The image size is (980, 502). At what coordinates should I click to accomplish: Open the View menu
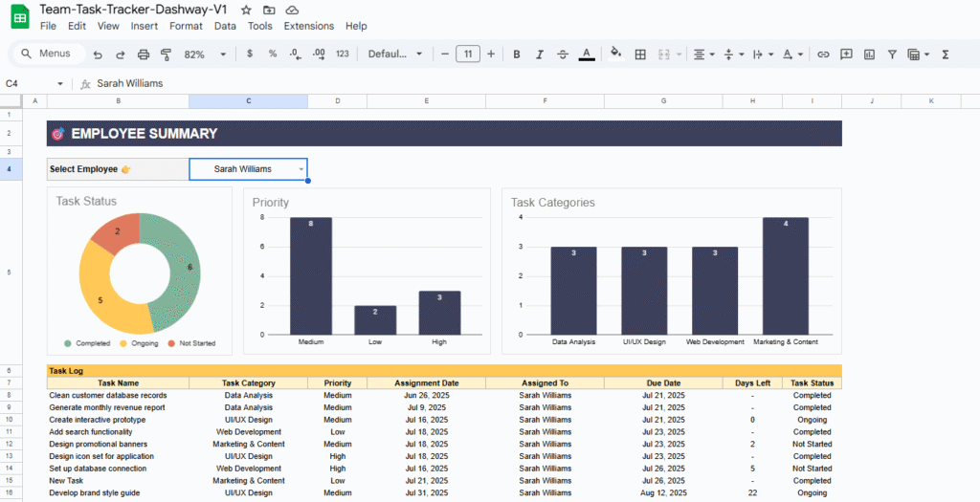click(108, 26)
